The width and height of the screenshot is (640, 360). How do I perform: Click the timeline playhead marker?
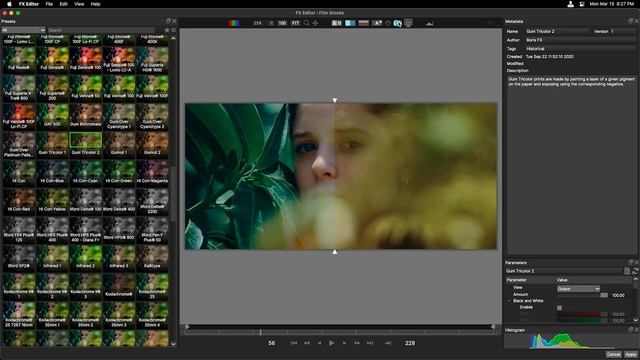tap(260, 332)
